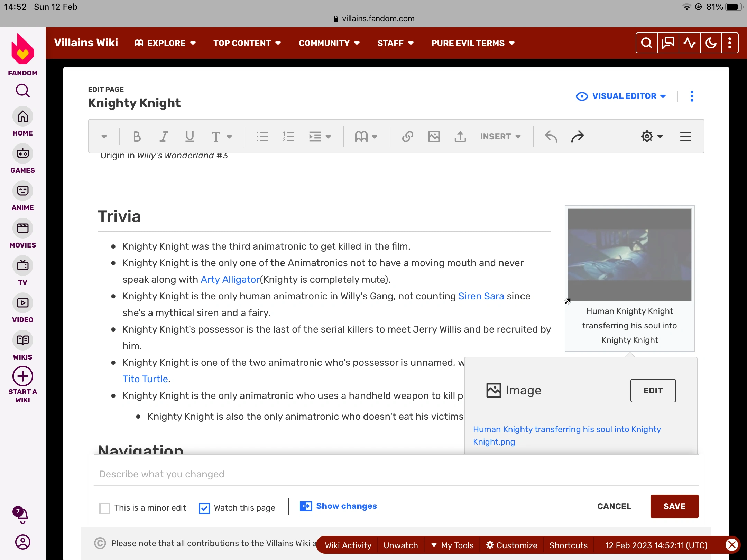Toggle italic text formatting
This screenshot has height=560, width=747.
pyautogui.click(x=164, y=137)
